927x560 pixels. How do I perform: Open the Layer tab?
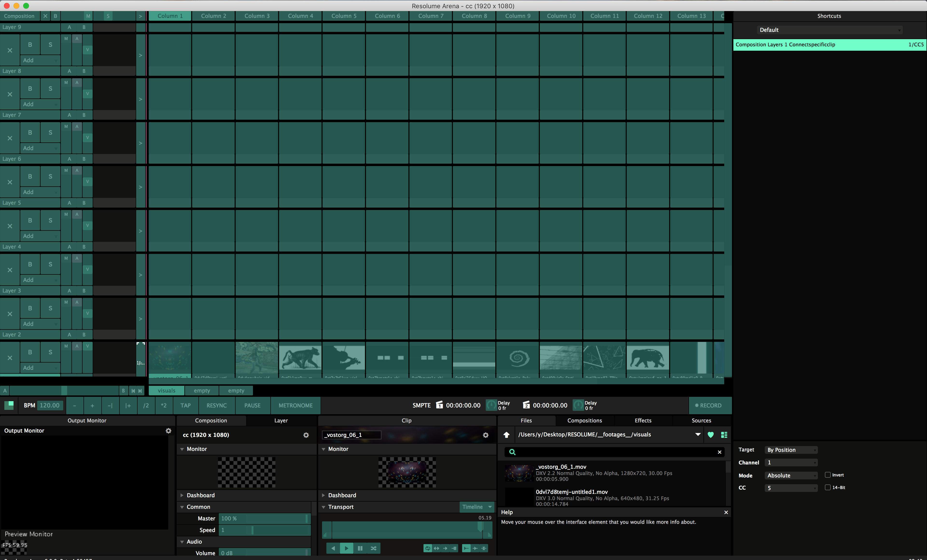click(281, 420)
